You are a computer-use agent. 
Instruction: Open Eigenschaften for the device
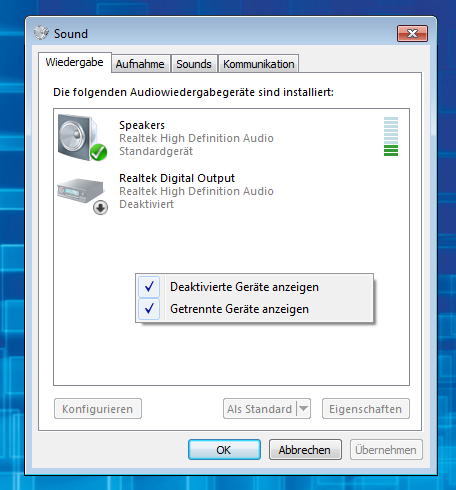366,409
